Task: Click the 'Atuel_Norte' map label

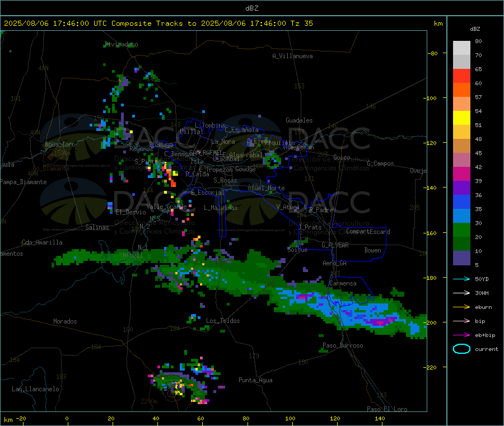Action: coord(266,188)
